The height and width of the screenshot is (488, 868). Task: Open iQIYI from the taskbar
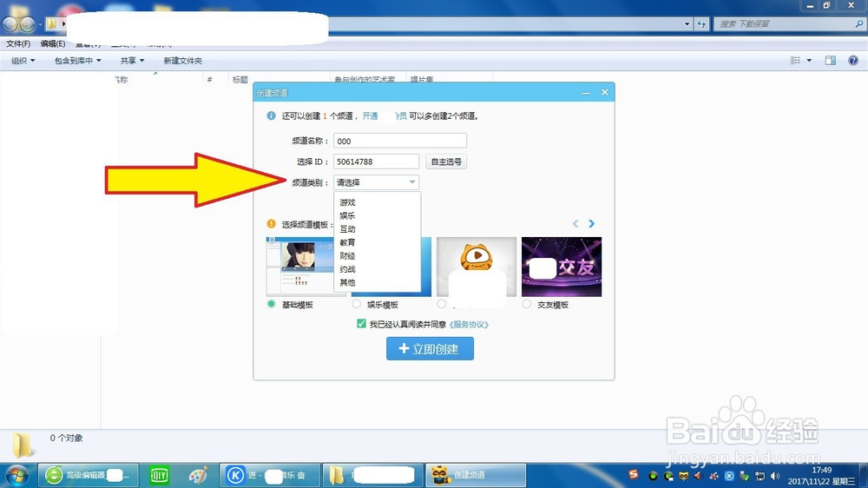(x=160, y=475)
